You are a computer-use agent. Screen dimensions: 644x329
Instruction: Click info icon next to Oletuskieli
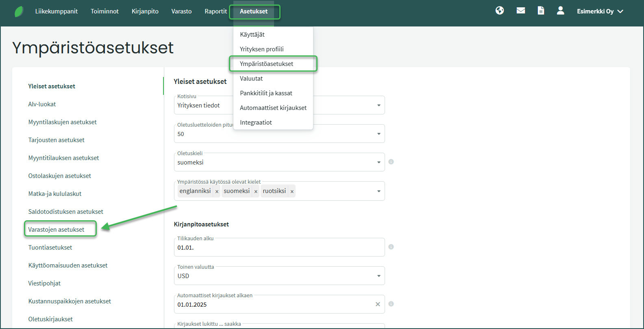tap(391, 162)
